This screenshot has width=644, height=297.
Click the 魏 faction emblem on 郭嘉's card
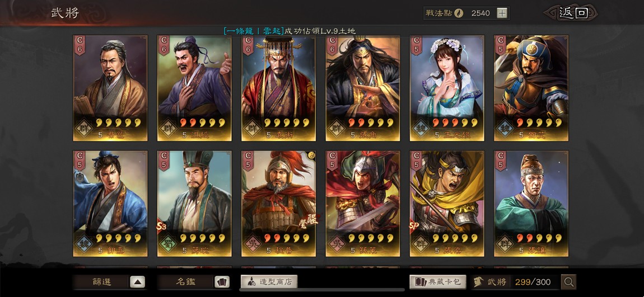82,244
